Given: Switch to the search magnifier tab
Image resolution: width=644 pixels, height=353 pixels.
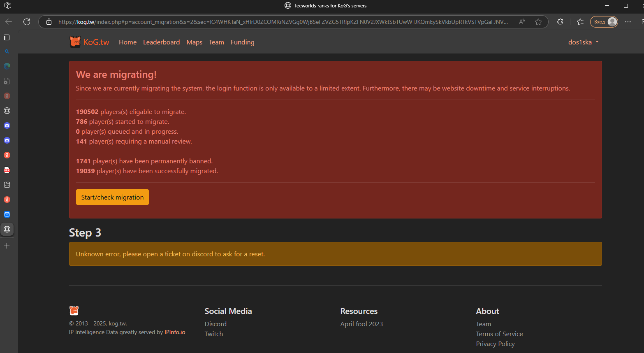Looking at the screenshot, I should 7,51.
